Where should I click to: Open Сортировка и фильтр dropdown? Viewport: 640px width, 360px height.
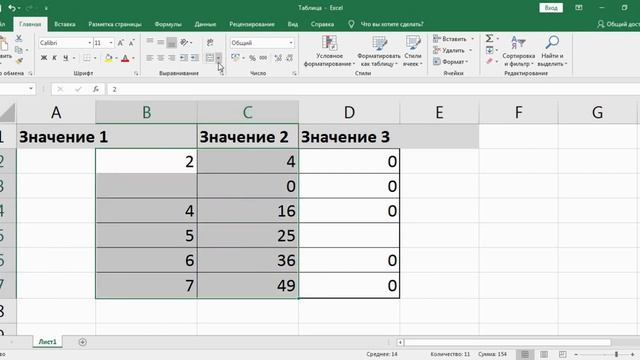pyautogui.click(x=518, y=51)
